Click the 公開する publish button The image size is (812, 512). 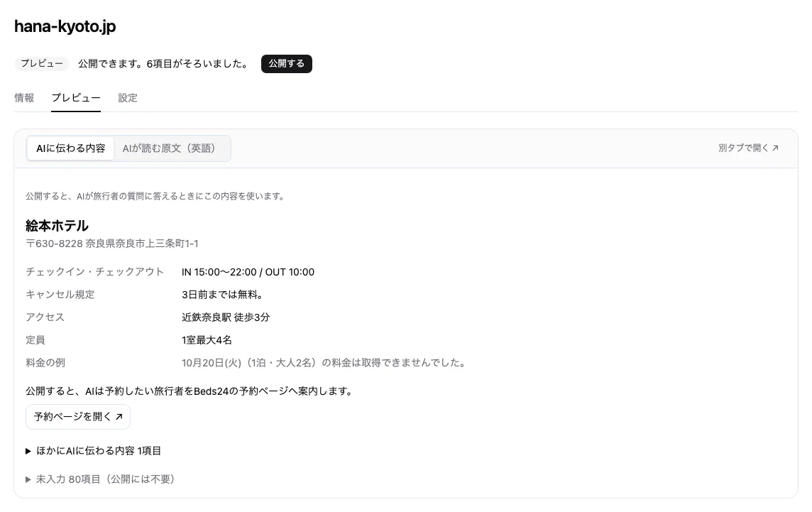286,64
